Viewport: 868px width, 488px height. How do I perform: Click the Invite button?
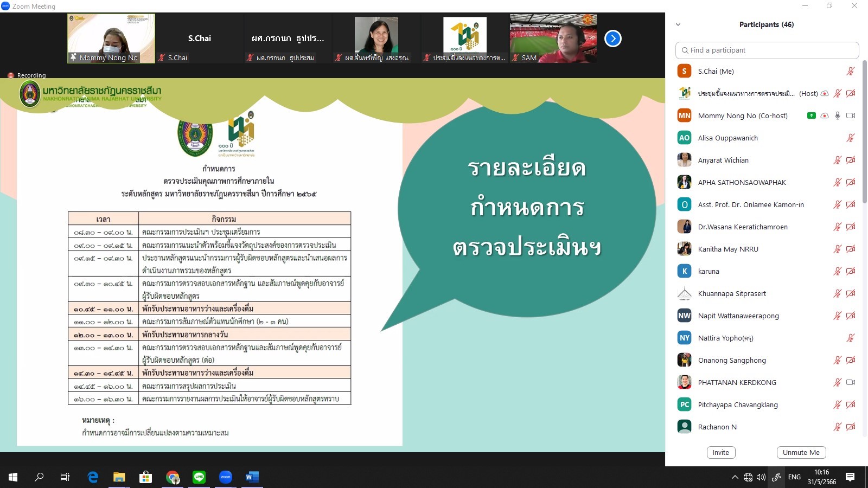coord(720,453)
